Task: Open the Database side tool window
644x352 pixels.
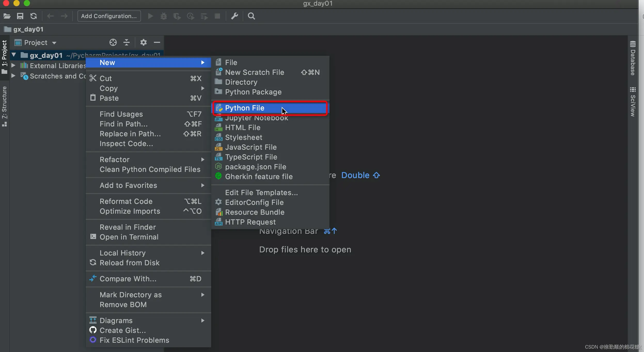Action: (x=633, y=59)
